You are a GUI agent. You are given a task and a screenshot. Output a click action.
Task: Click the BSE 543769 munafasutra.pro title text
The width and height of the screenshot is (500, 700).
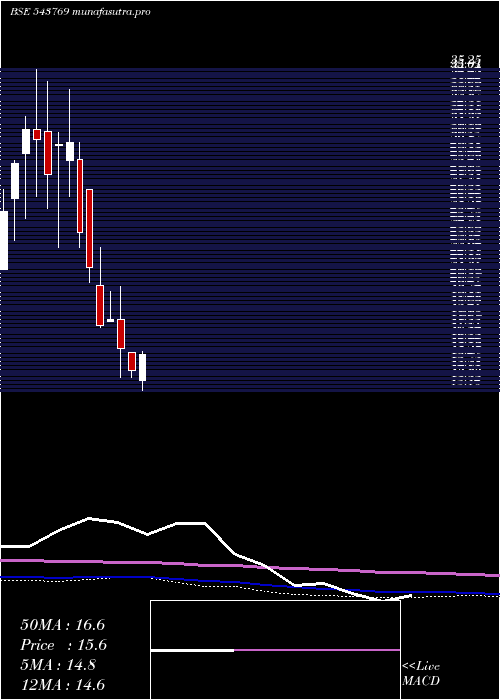80,12
